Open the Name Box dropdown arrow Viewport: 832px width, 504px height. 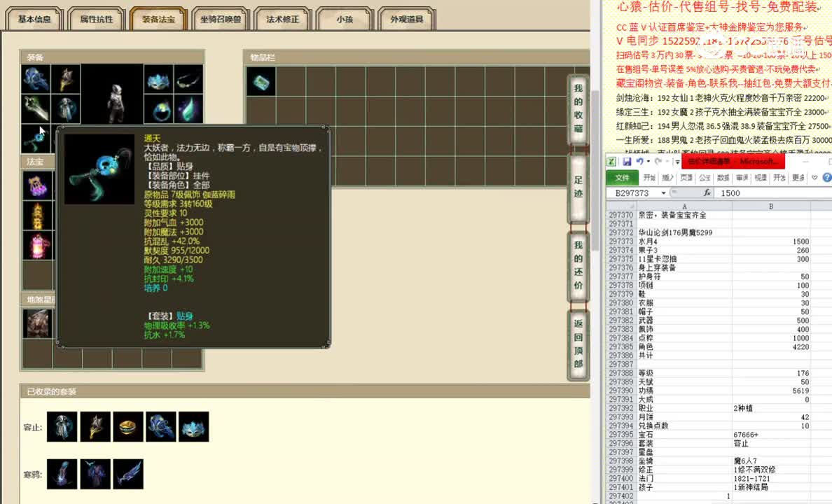click(663, 192)
